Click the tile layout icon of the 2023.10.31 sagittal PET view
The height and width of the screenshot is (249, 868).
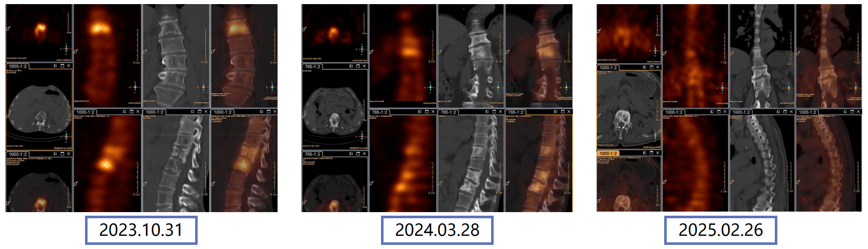[124, 112]
